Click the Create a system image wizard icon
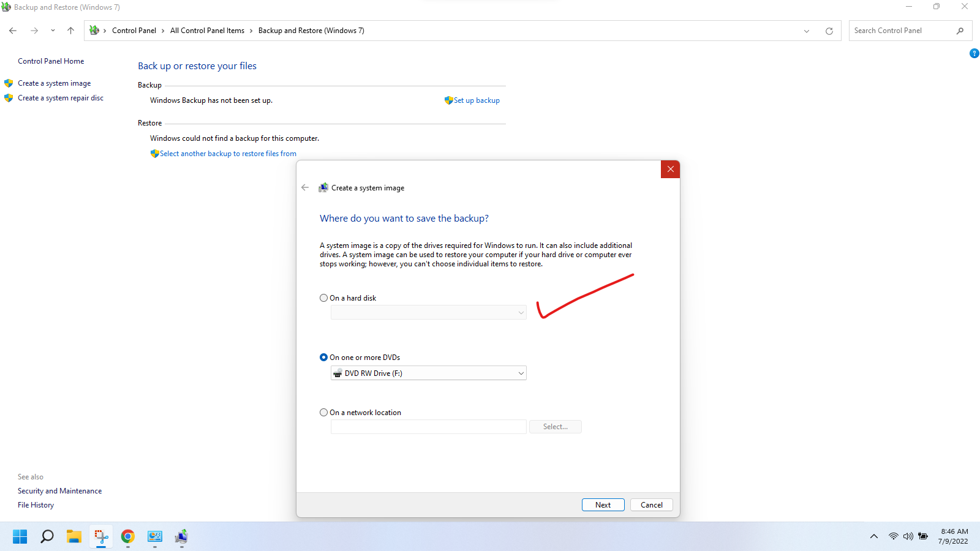 (323, 188)
